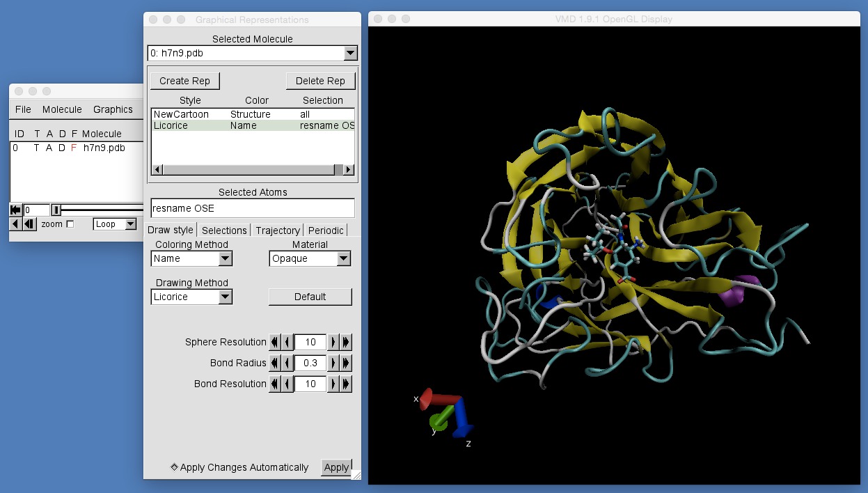868x493 pixels.
Task: Increase Bond Radius by small step
Action: pyautogui.click(x=333, y=363)
